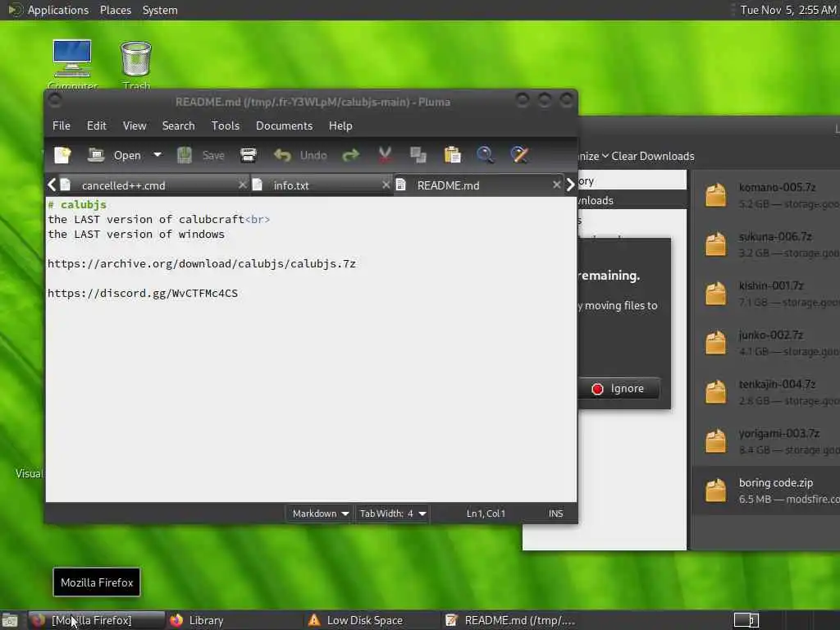Select yorigami-003.7z download entry
Viewport: 840px width, 630px height.
click(x=766, y=441)
